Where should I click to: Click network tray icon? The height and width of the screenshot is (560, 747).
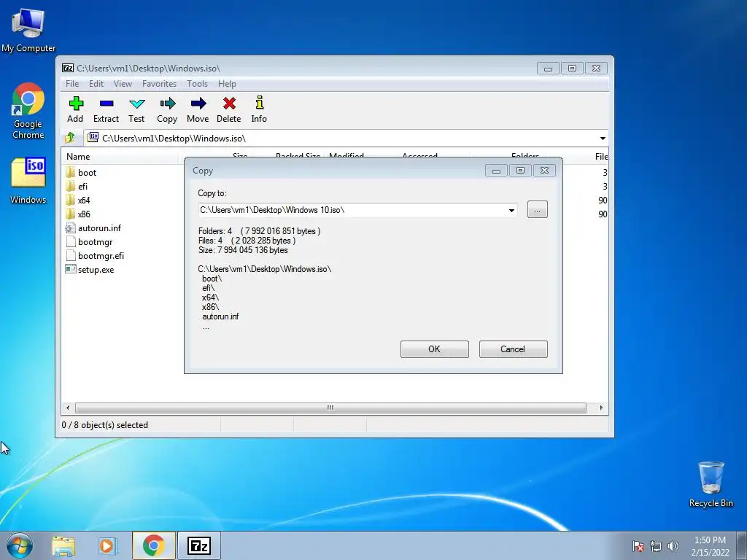coord(656,546)
